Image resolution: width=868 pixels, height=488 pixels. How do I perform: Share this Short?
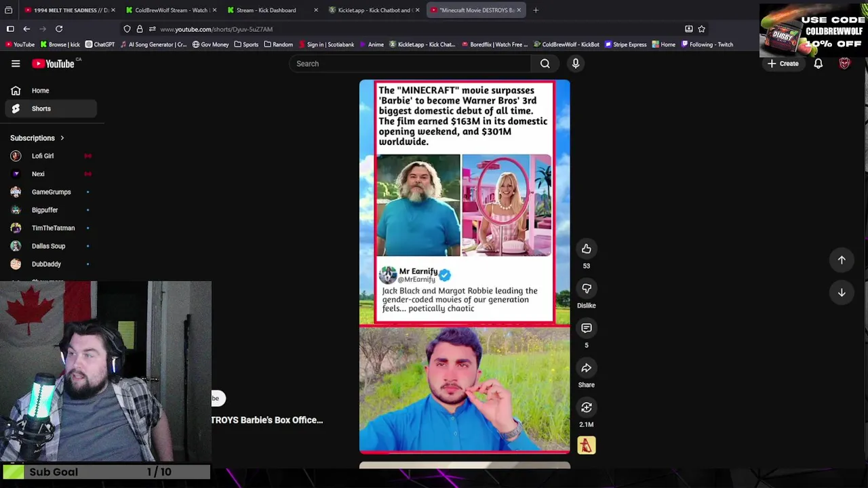587,368
